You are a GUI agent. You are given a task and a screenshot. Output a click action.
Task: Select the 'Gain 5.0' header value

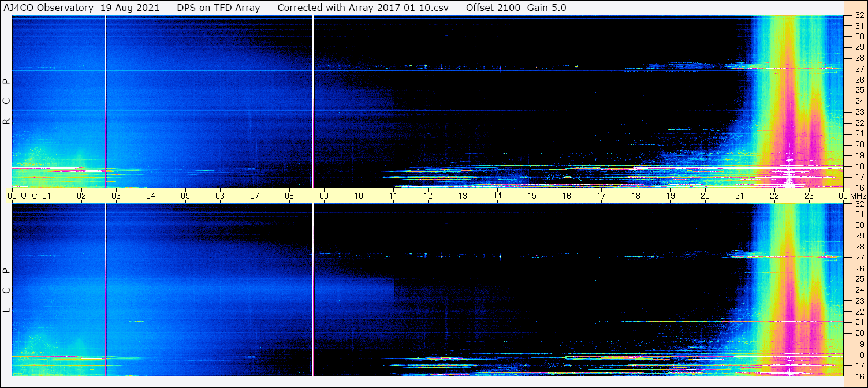coord(547,8)
